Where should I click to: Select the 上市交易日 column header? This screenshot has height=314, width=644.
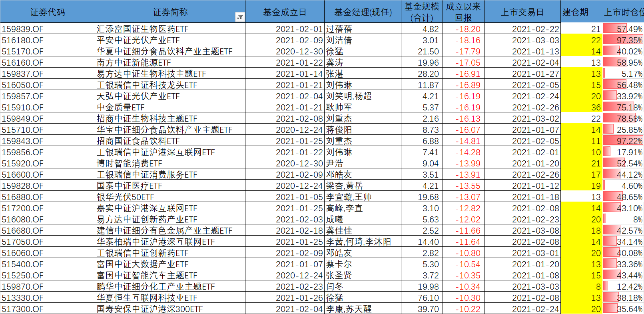pyautogui.click(x=522, y=12)
